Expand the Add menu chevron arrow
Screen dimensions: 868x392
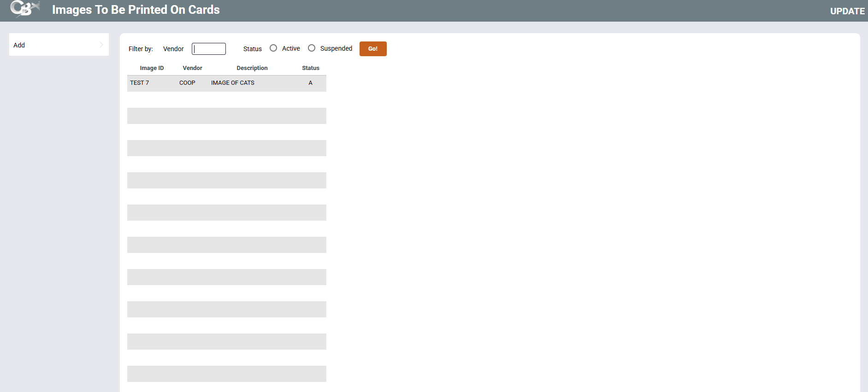tap(101, 45)
